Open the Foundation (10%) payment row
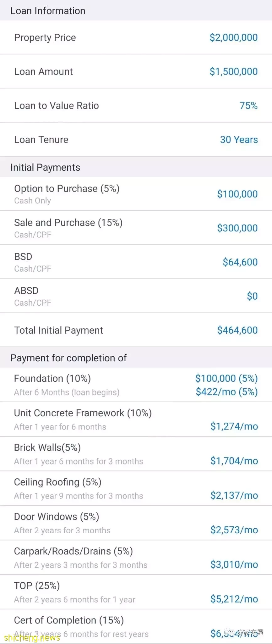 (136, 385)
